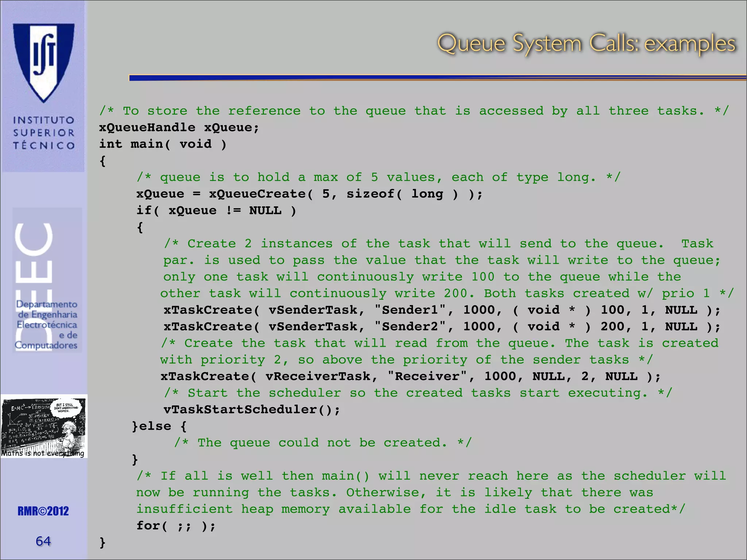
Task: Click comment line 'now be running the tasks. Otherwise'
Action: point(395,493)
